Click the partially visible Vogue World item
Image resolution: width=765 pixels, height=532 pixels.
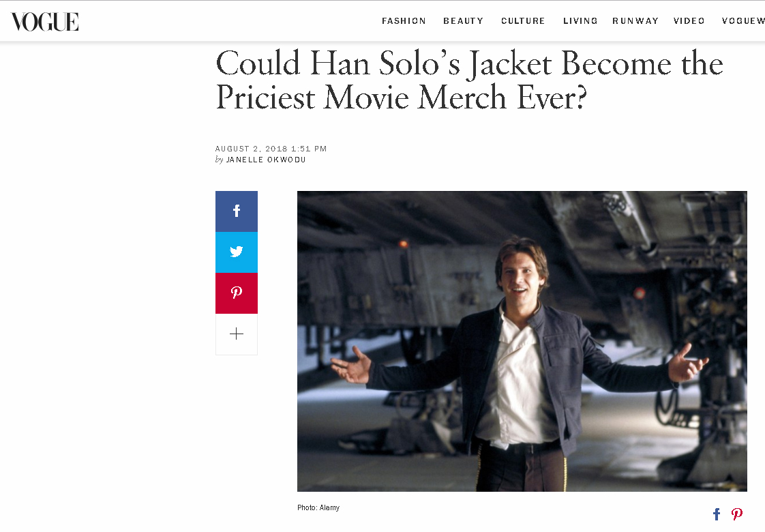[742, 21]
